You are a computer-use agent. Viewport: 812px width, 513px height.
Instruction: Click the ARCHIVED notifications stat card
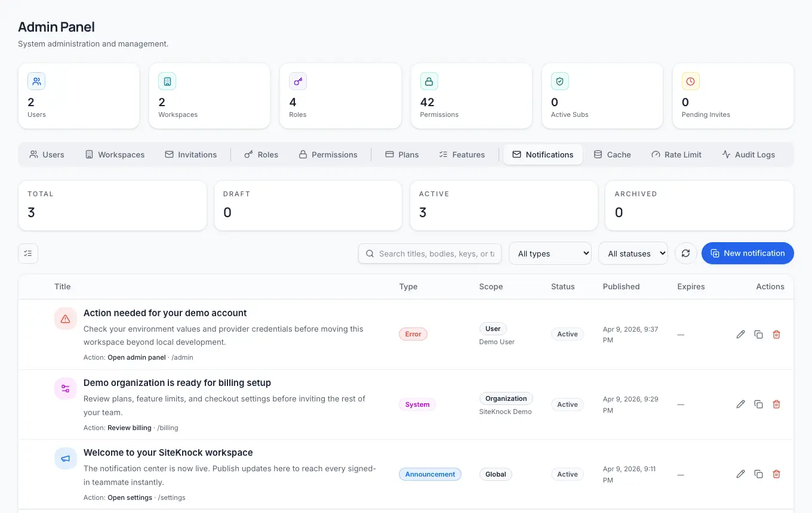point(699,206)
